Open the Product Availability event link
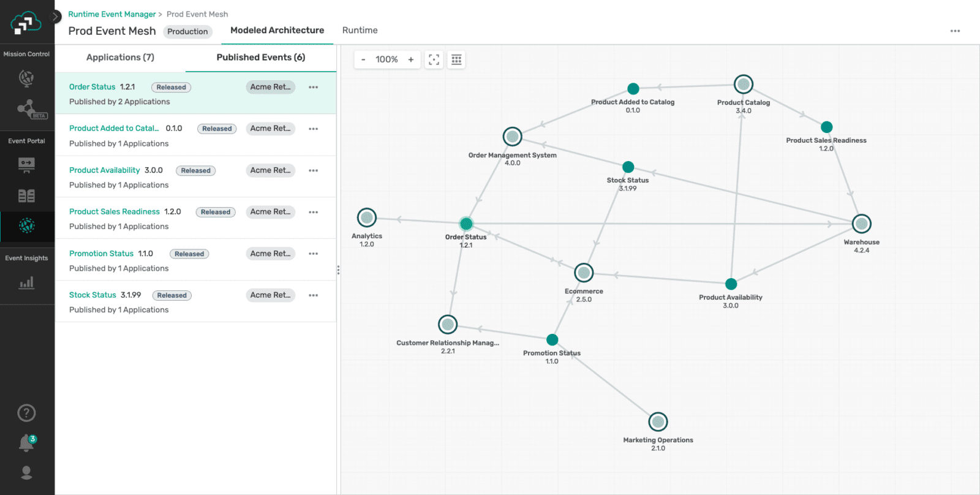This screenshot has height=495, width=980. (105, 170)
